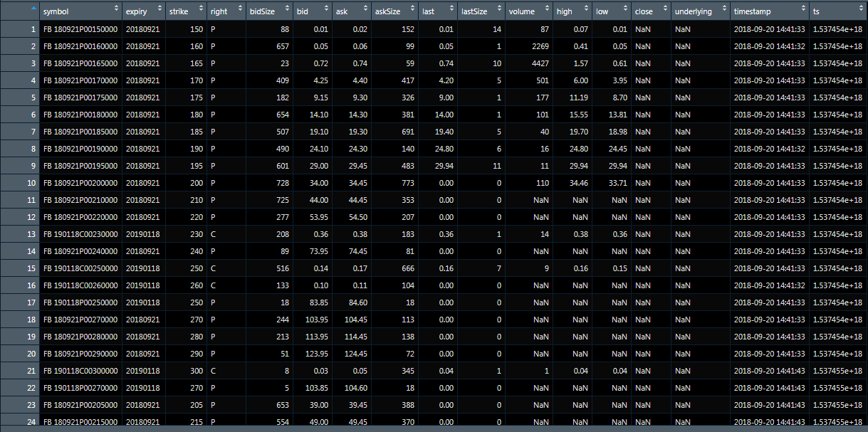Select symbol FB 190118C00260000
The width and height of the screenshot is (868, 432).
(x=80, y=285)
